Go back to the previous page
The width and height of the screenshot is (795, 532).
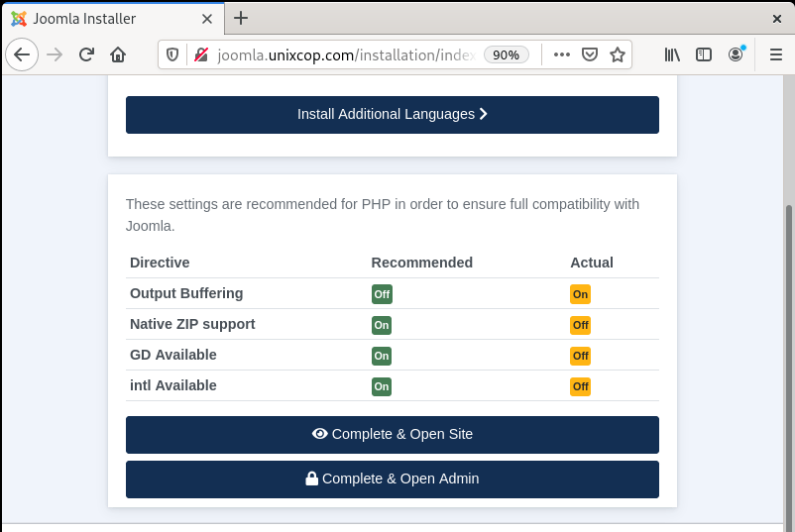(x=22, y=54)
